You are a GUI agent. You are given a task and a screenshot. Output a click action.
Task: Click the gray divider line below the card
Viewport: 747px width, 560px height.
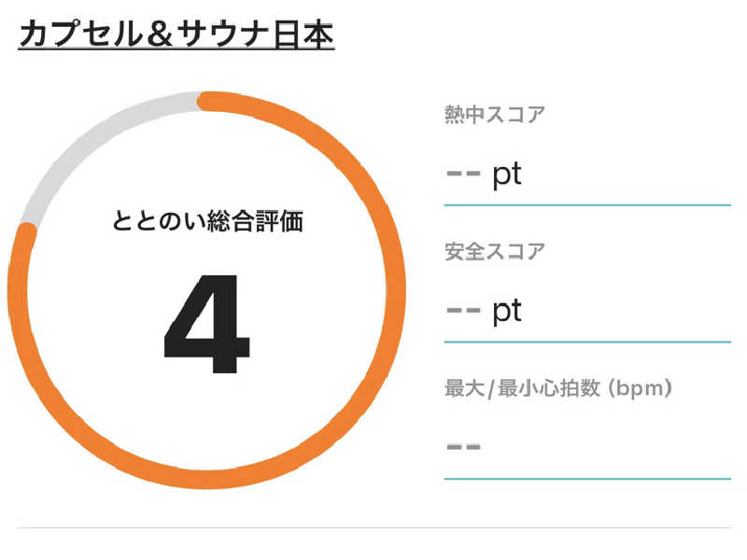374,527
